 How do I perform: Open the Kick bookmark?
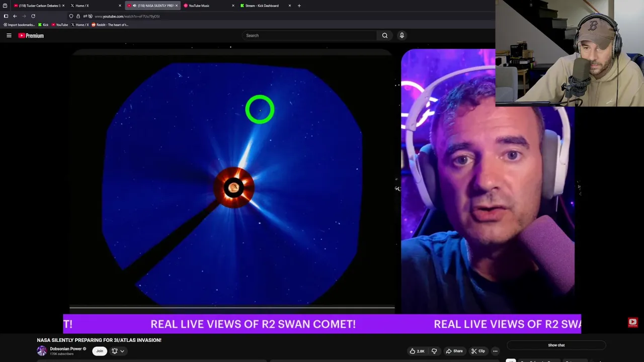tap(43, 25)
